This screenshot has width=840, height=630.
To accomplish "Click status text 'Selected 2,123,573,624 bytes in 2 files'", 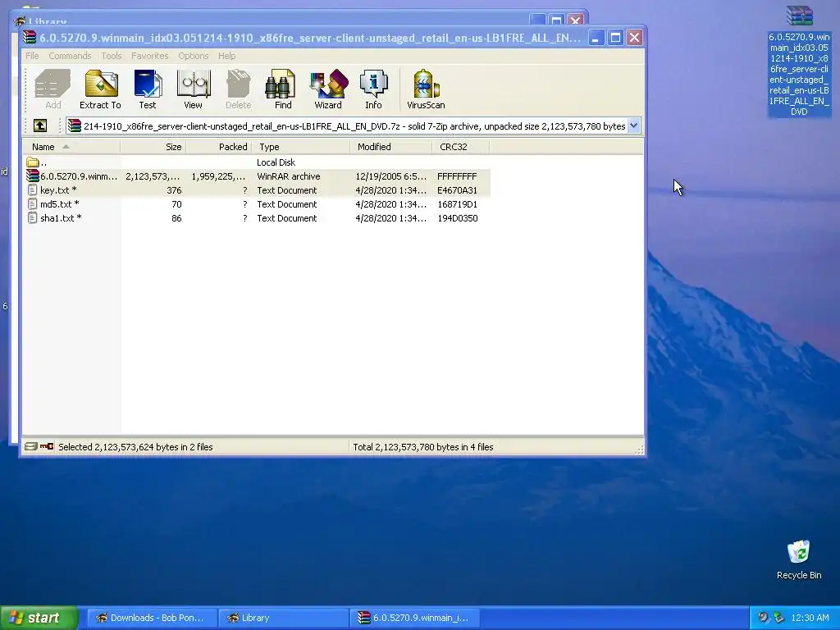I will point(135,447).
